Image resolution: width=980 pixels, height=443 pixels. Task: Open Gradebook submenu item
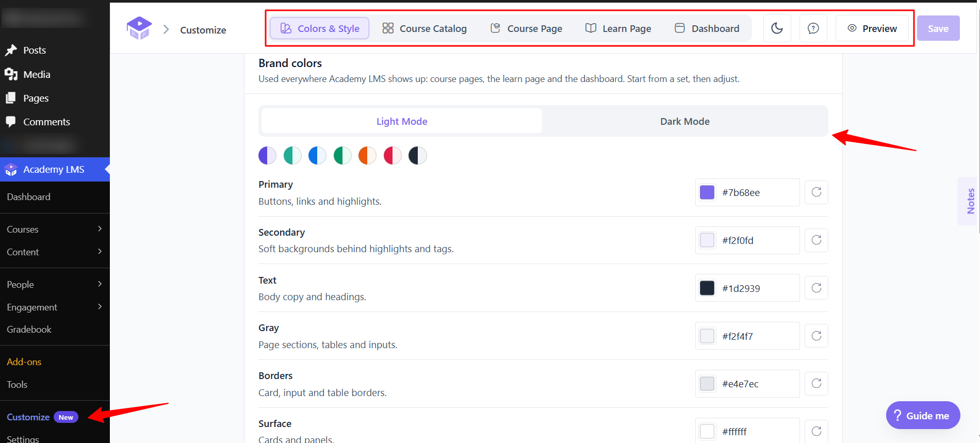click(x=29, y=329)
